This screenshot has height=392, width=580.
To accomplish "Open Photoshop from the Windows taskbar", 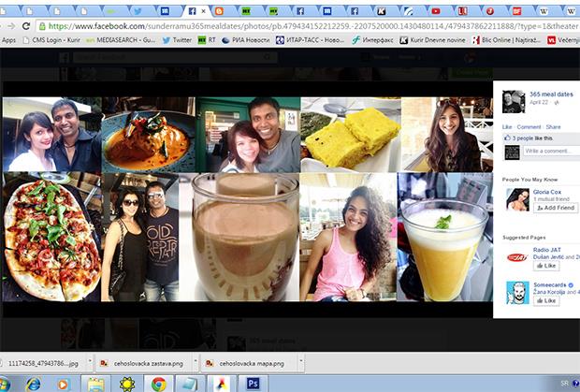I will [x=254, y=383].
